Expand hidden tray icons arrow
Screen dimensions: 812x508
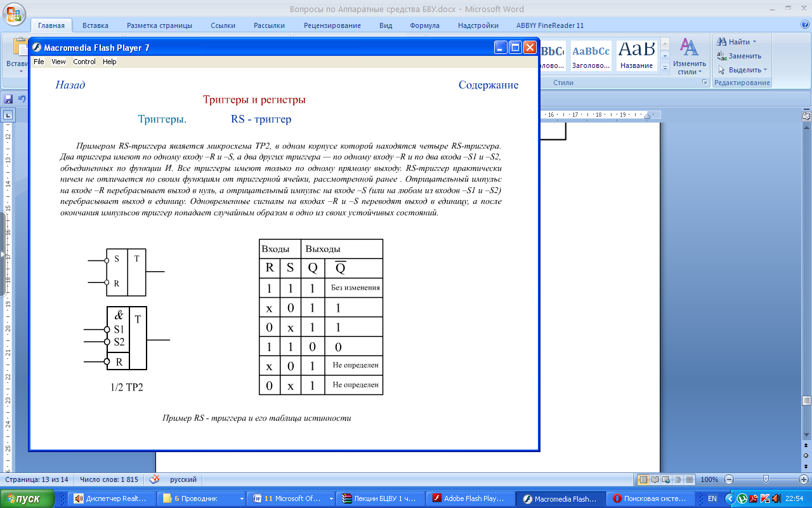(731, 499)
